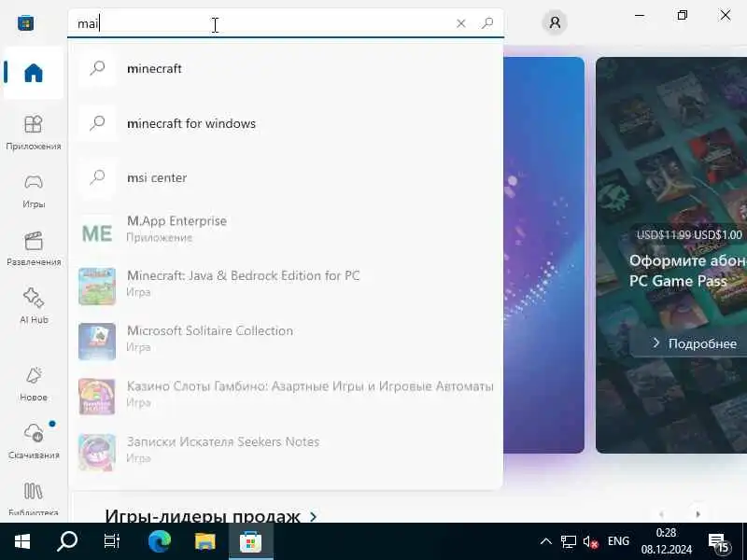Open the Windows Start menu

click(x=21, y=541)
